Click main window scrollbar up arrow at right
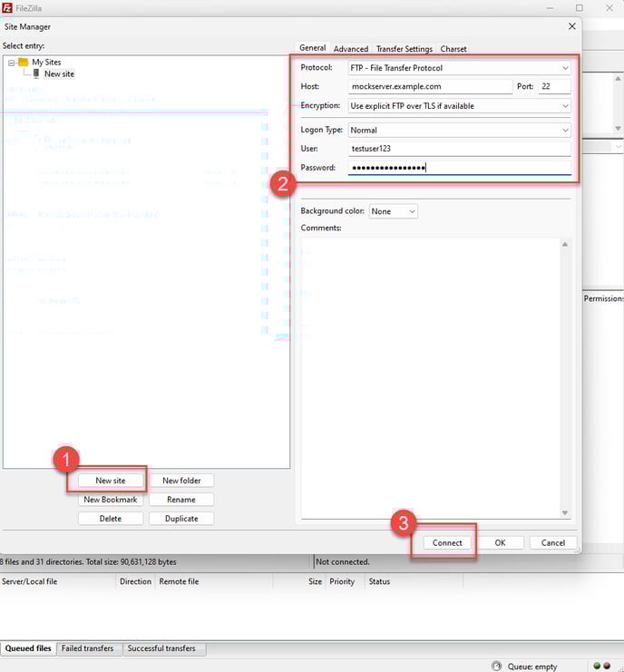Screen dimensions: 624x672 618,79
